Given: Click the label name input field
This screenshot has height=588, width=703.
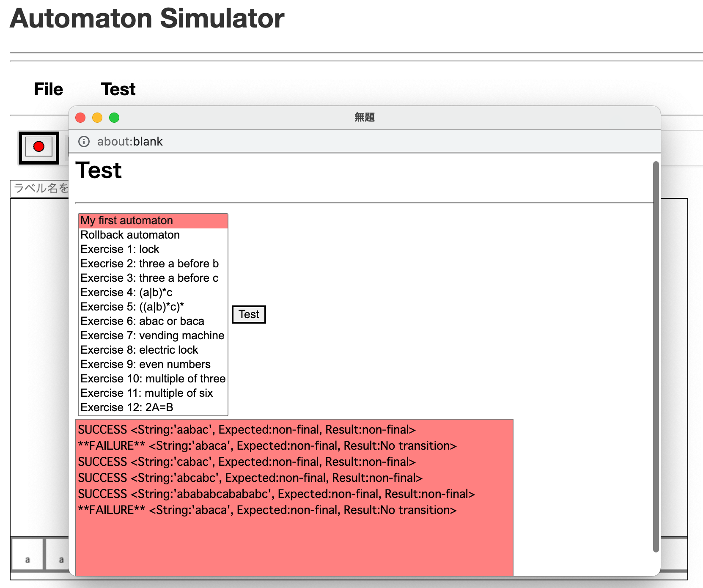Looking at the screenshot, I should 40,188.
